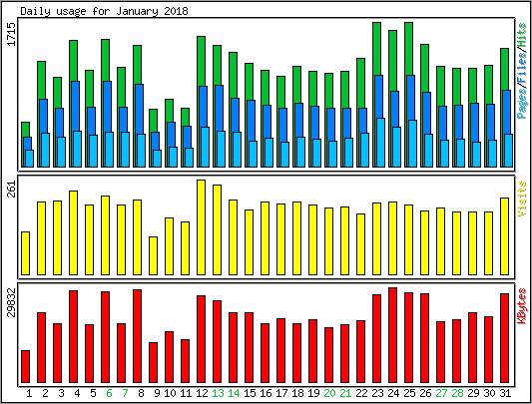Click day 25 label on the x-axis
The image size is (532, 404).
coord(409,393)
